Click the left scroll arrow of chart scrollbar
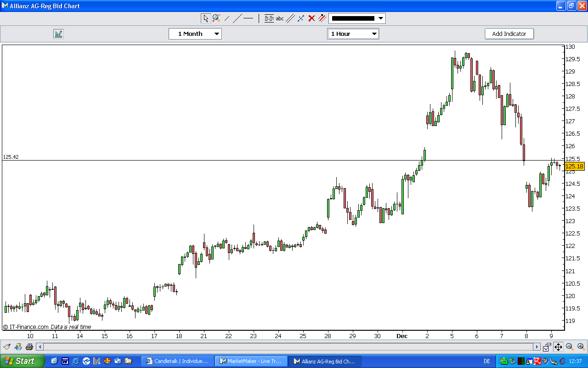Screen dimensions: 588x368 (40, 347)
